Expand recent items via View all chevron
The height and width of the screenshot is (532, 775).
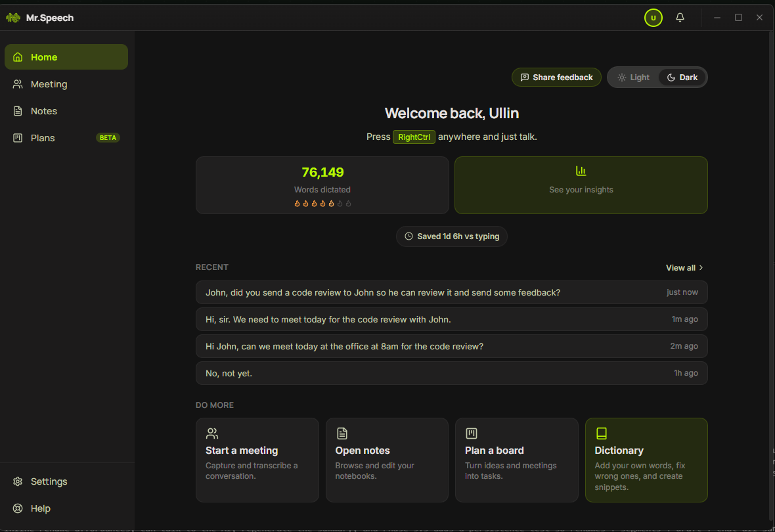click(701, 267)
